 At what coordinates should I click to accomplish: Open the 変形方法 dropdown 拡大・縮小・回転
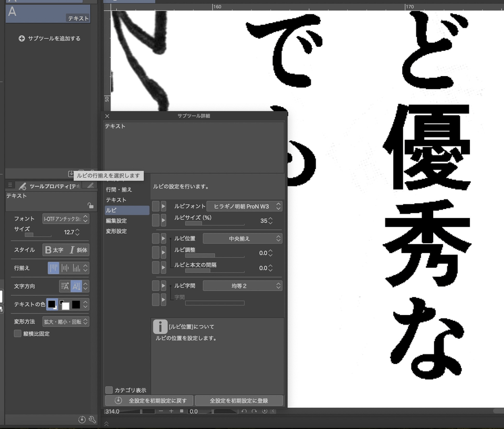pyautogui.click(x=66, y=321)
